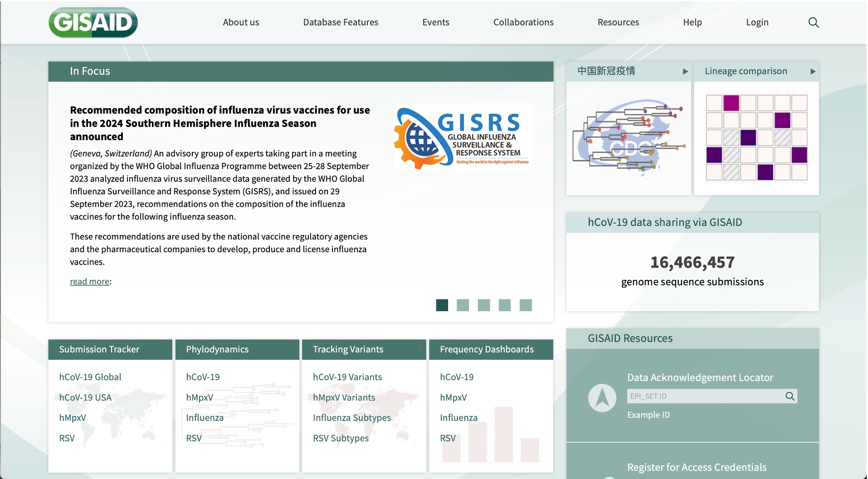The width and height of the screenshot is (868, 479).
Task: Open the Database Features menu
Action: (x=341, y=22)
